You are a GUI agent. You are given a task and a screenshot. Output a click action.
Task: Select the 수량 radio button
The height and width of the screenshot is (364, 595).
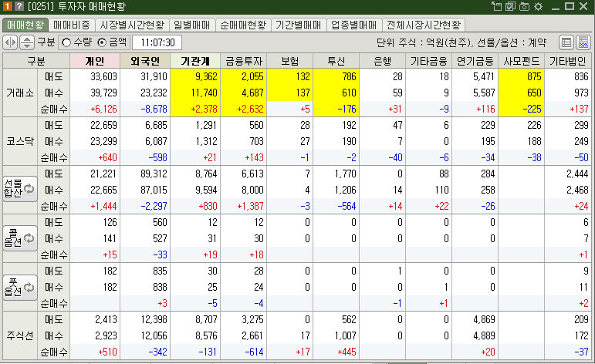(x=66, y=42)
